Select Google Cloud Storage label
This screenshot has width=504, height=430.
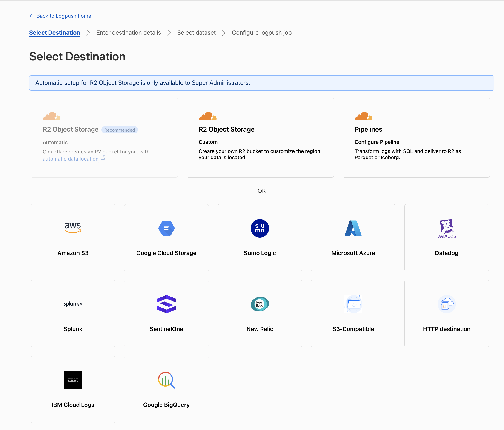(x=166, y=253)
